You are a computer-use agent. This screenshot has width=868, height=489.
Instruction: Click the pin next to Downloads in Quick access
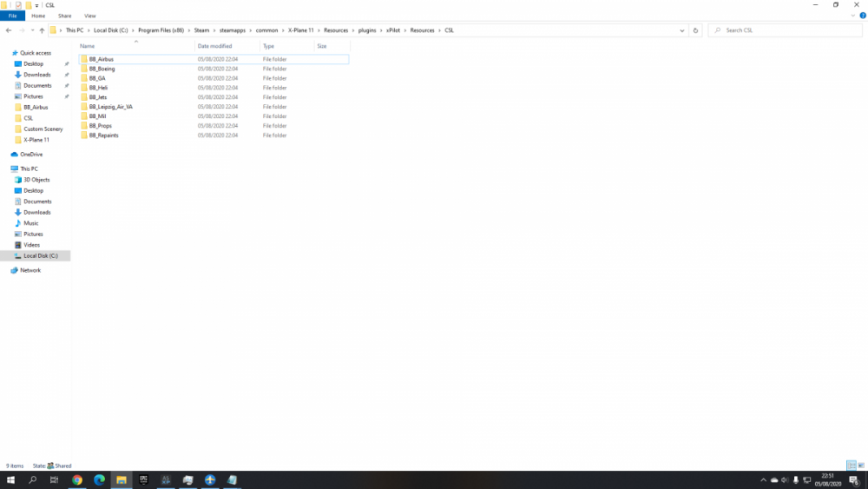67,75
